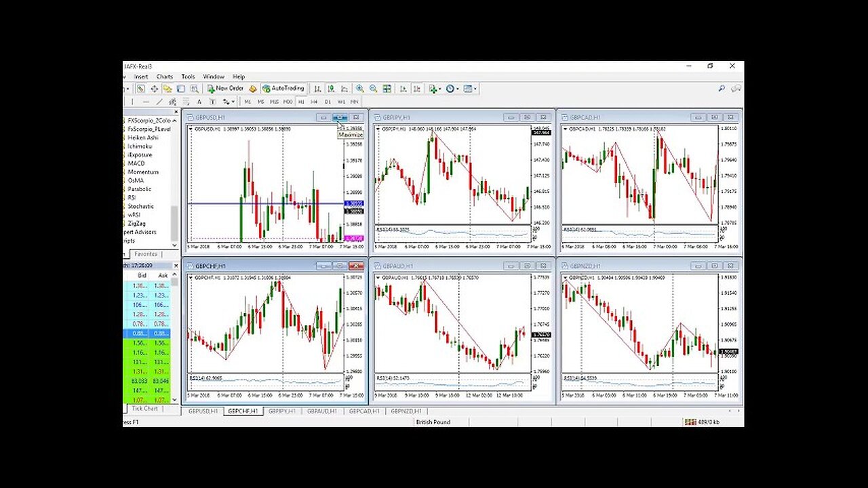
Task: Toggle the Data Window crosshair-style icon
Action: click(x=154, y=88)
